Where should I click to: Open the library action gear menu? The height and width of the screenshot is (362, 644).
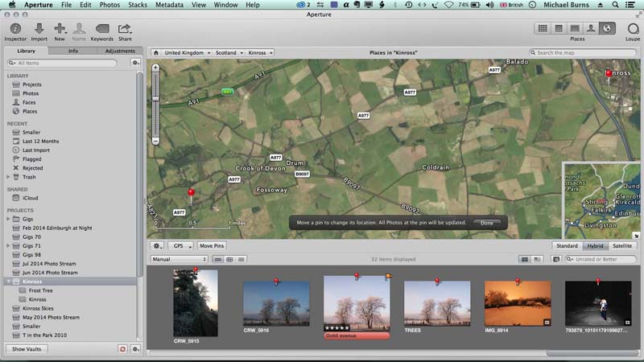click(x=135, y=63)
